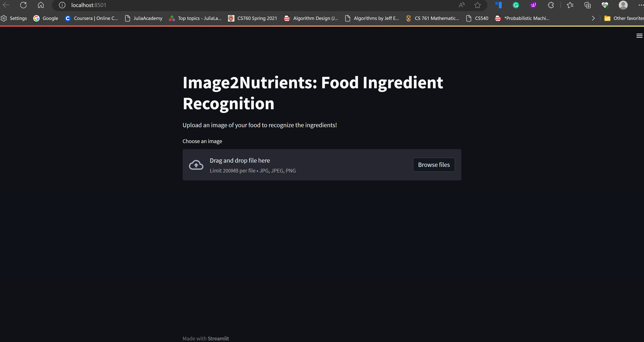The width and height of the screenshot is (644, 342).
Task: Open the Other favorites folder
Action: [x=624, y=18]
